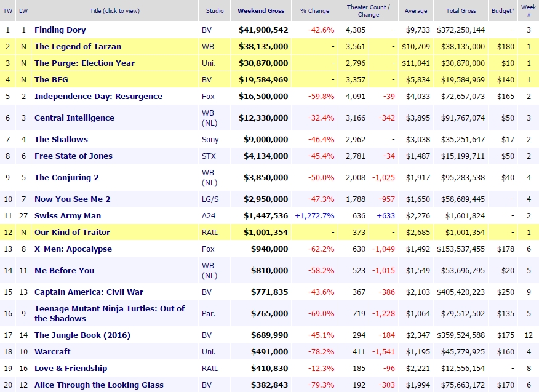Select The Legend of Tarzan gross $38,135,000
The width and height of the screenshot is (539, 392).
coord(263,46)
